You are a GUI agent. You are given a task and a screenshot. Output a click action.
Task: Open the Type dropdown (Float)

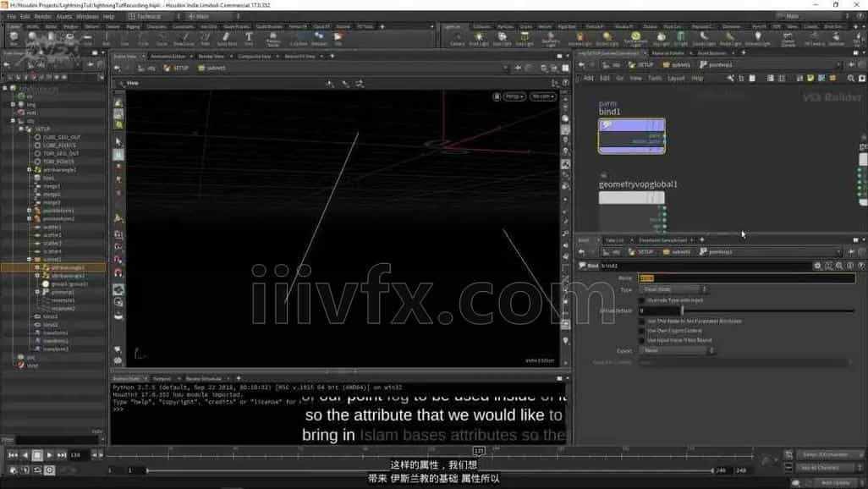click(673, 289)
